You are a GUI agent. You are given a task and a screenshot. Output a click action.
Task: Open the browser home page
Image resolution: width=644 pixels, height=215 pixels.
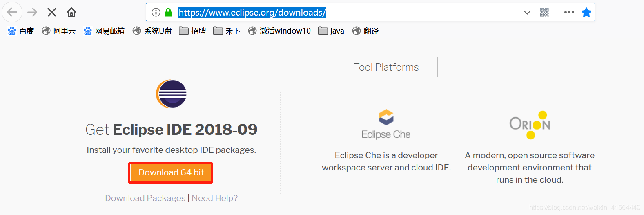click(71, 12)
